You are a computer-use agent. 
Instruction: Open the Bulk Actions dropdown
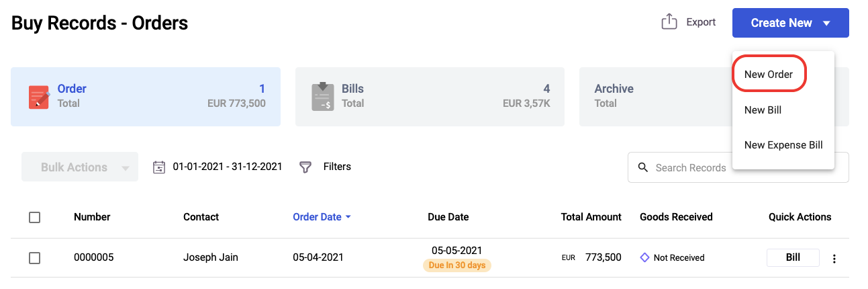click(x=80, y=167)
